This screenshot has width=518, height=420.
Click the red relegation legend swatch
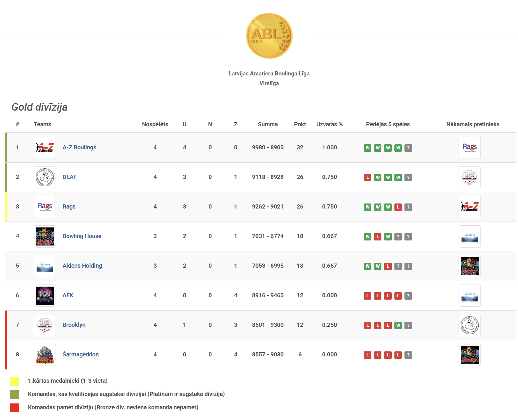(15, 408)
